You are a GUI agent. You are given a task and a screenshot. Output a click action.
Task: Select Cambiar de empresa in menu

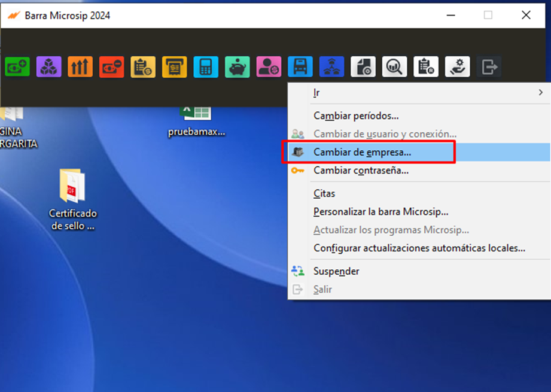click(x=419, y=152)
